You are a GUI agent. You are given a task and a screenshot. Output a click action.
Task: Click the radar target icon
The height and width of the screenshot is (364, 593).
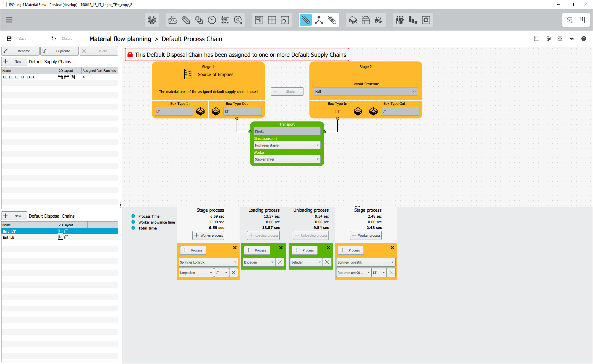pos(152,20)
